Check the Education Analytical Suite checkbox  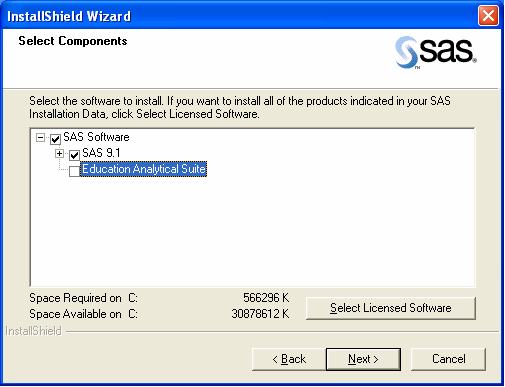pos(74,171)
